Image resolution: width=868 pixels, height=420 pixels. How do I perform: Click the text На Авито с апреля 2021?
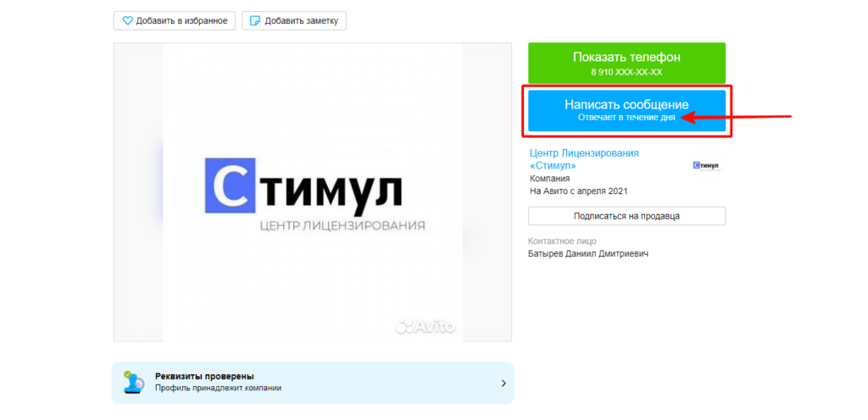point(579,191)
